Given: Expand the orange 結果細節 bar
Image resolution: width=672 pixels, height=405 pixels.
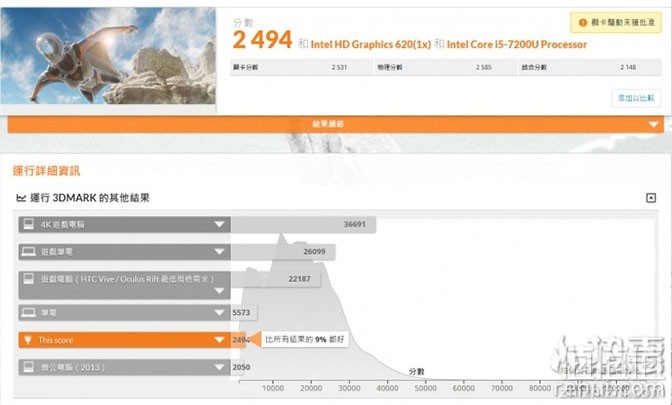Looking at the screenshot, I should pos(336,124).
